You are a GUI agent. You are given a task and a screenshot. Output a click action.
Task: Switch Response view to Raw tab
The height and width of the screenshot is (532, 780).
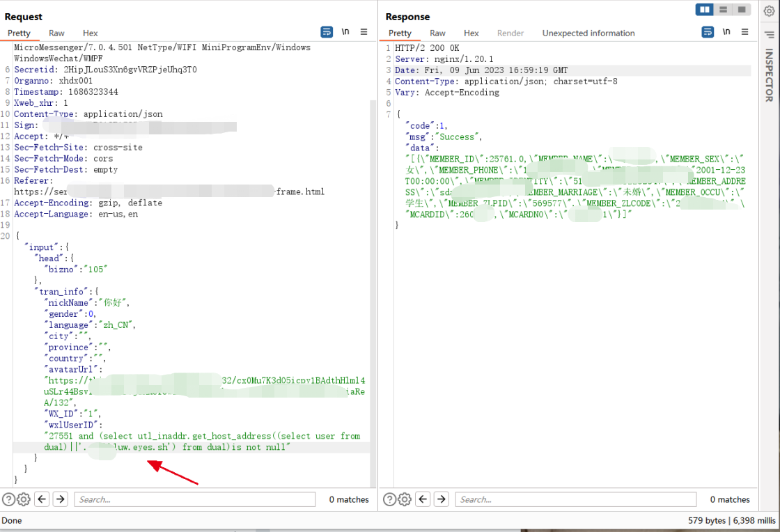click(x=437, y=33)
